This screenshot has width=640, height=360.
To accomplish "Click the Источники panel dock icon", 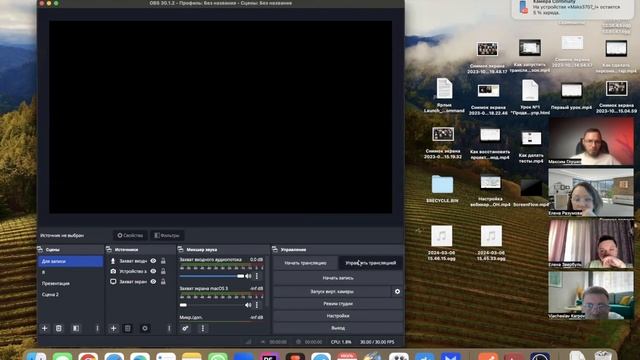I will (x=109, y=249).
